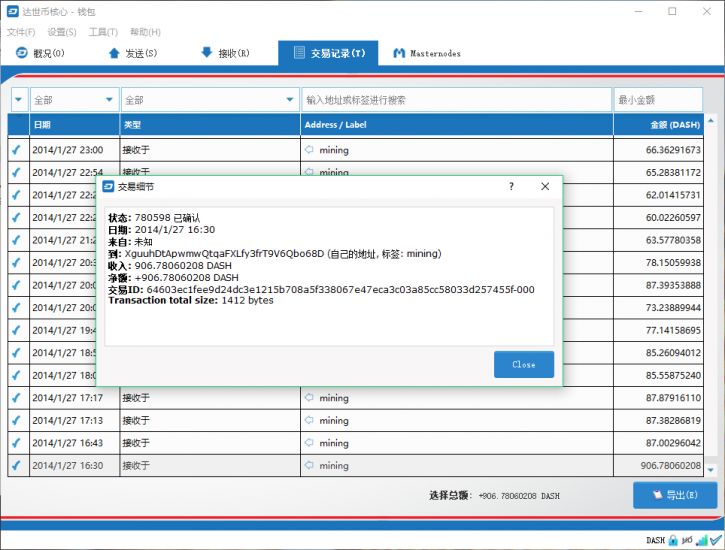
Task: Click the confirmed checkmark for 16:30 row
Action: click(x=17, y=465)
